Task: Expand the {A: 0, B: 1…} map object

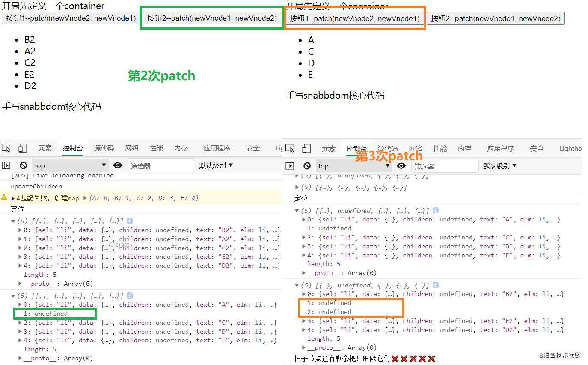Action: click(85, 198)
